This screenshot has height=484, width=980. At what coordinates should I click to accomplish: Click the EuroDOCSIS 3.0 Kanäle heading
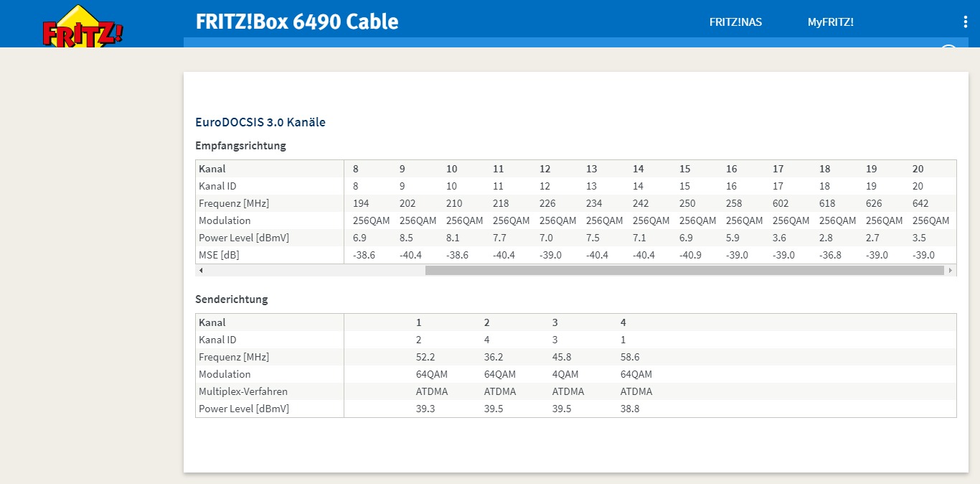pos(260,123)
